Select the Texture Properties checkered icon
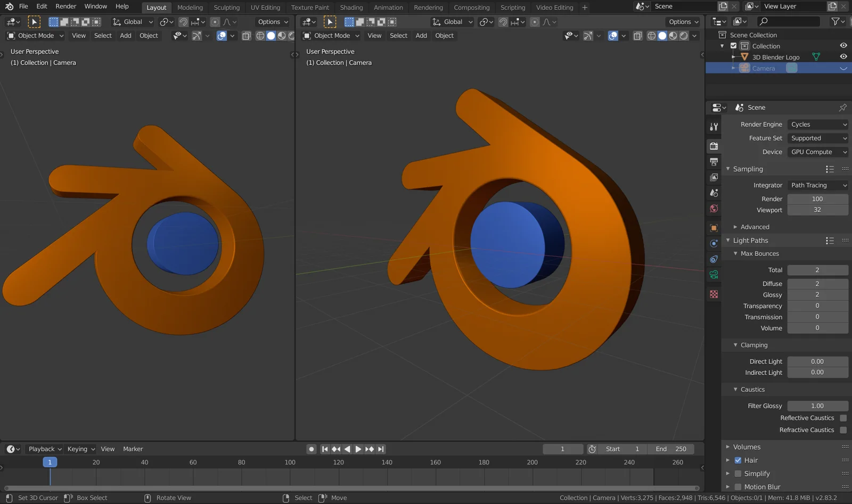Screen dimensions: 852x504 714,294
